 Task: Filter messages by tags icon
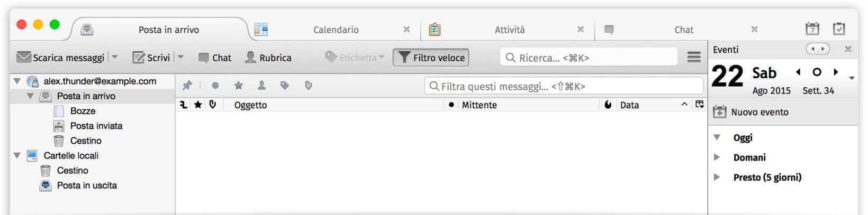click(x=285, y=85)
